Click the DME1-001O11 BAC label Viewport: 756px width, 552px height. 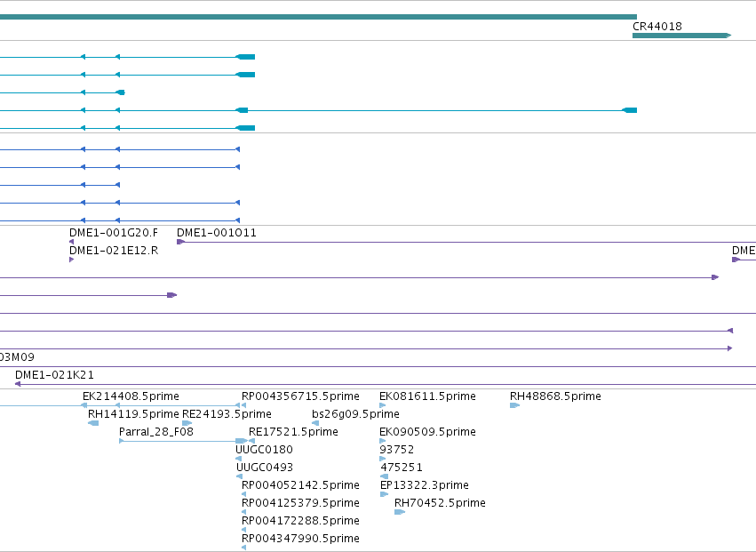(x=217, y=233)
